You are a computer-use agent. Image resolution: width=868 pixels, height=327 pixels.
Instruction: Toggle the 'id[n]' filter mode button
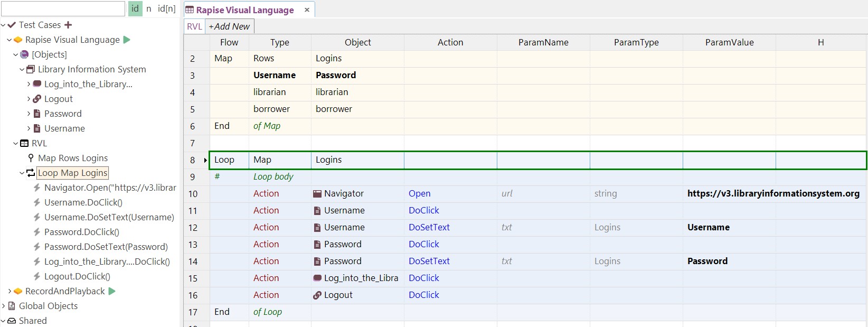pos(166,8)
